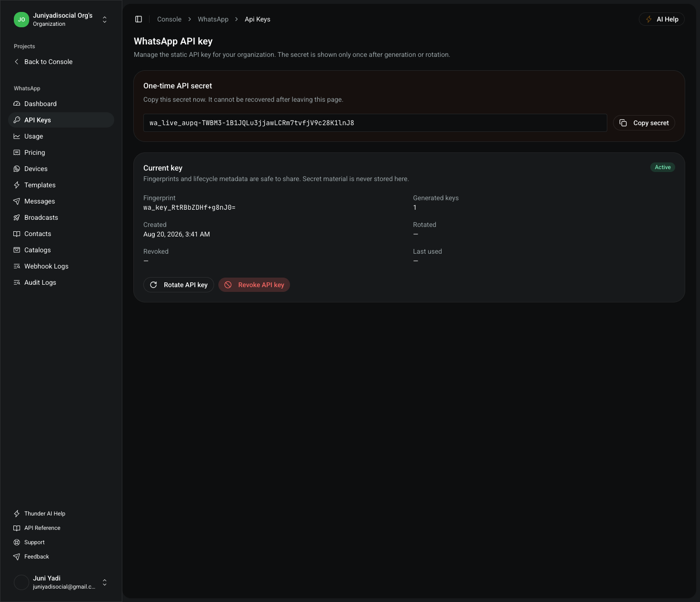
Task: Click the Active status badge
Action: point(663,167)
